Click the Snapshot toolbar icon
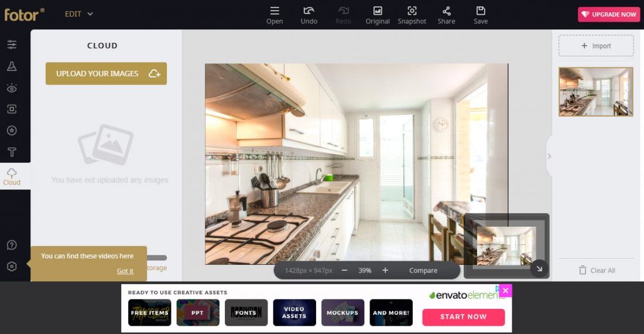The image size is (644, 334). (x=412, y=15)
